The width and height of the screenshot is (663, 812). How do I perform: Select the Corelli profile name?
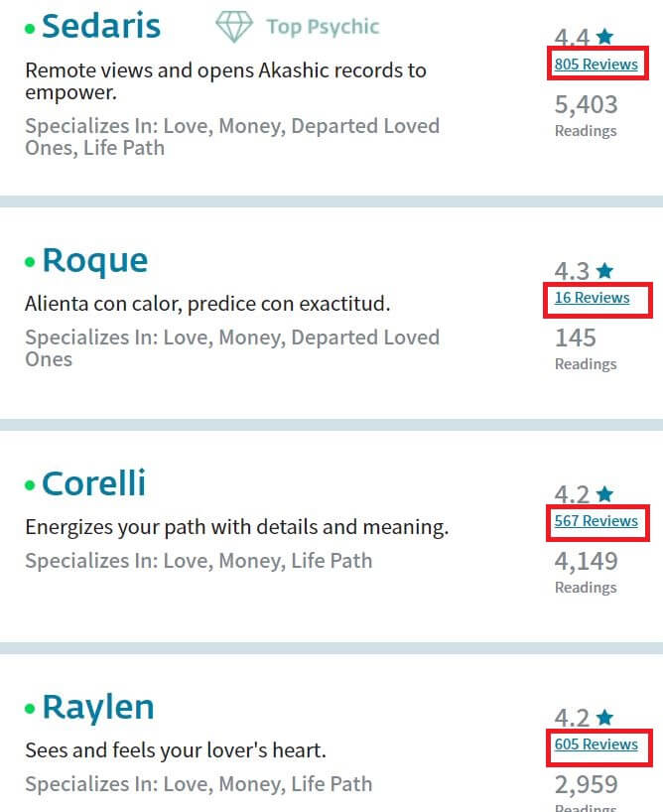93,483
